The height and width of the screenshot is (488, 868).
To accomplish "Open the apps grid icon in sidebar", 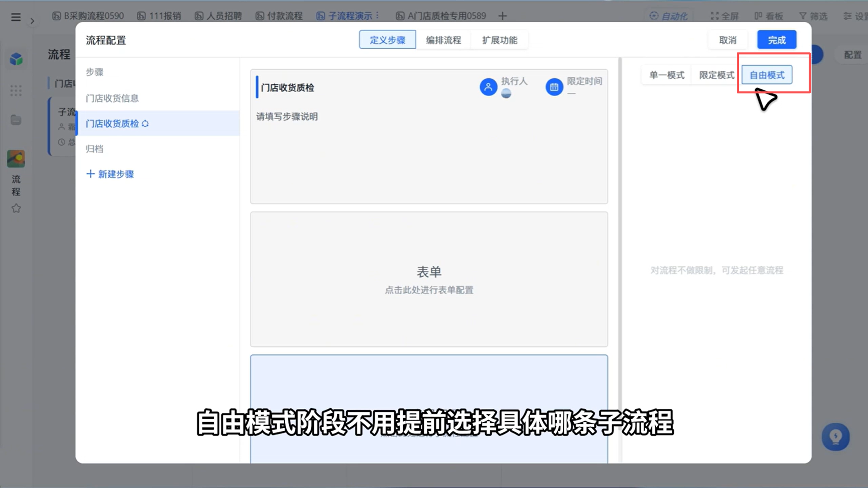I will click(x=16, y=90).
